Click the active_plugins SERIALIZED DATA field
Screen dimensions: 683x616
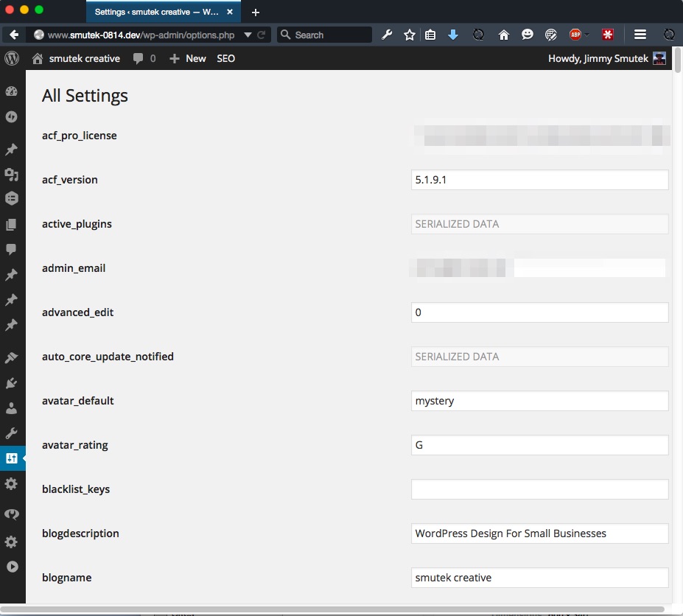[539, 224]
